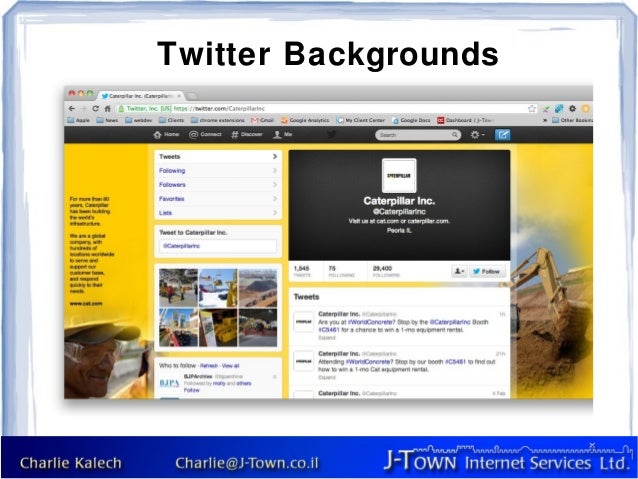
Task: Expand the first tweet
Action: [327, 337]
